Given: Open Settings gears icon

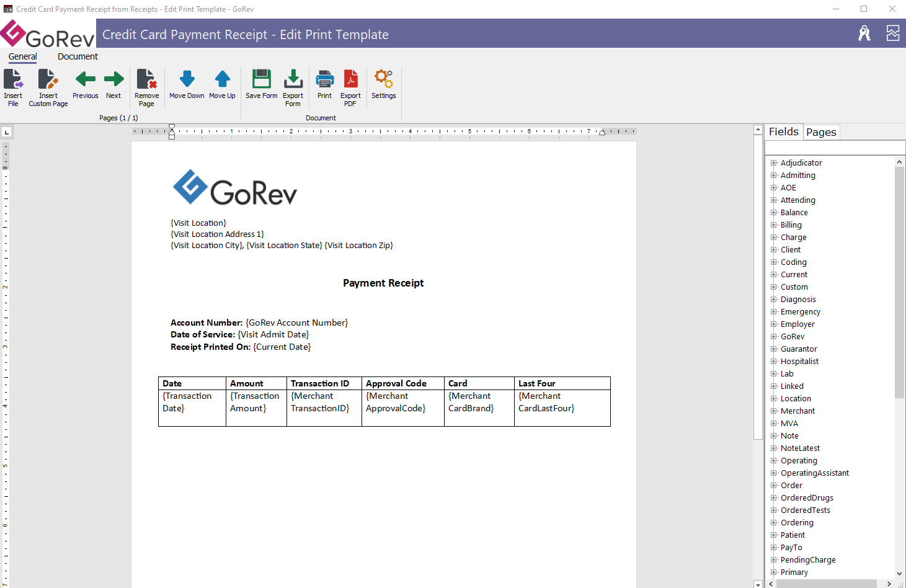Looking at the screenshot, I should coord(383,79).
